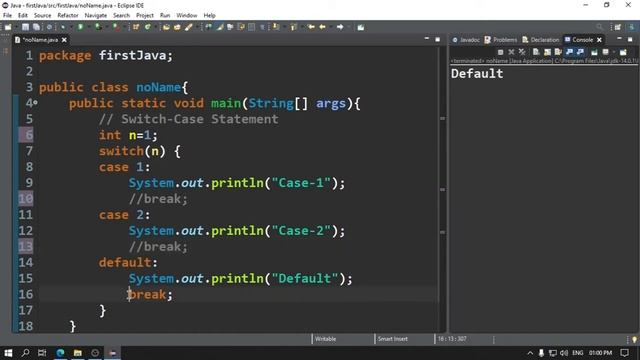
Task: Open the File menu
Action: point(7,15)
